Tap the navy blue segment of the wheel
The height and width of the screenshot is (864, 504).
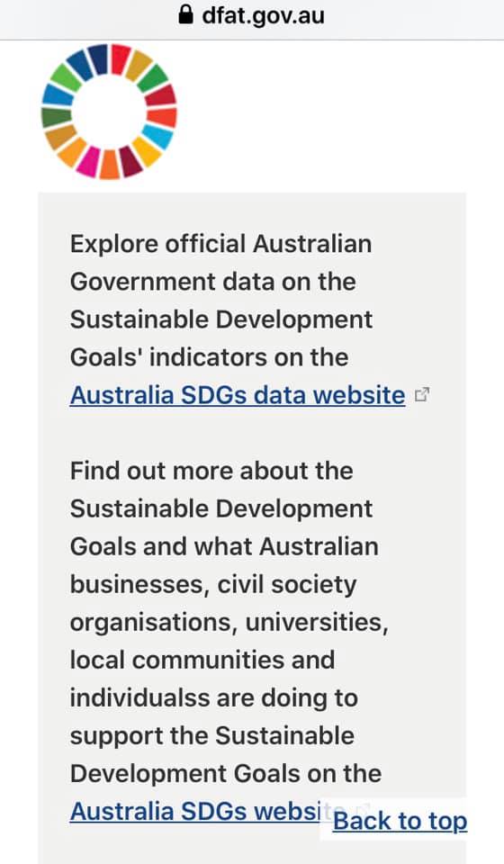coord(98,59)
